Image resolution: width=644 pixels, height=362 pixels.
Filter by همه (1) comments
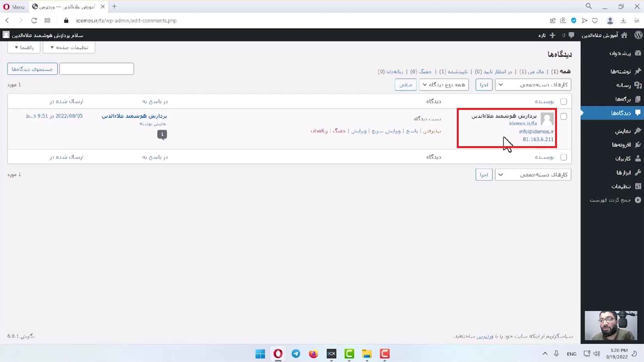pyautogui.click(x=561, y=71)
